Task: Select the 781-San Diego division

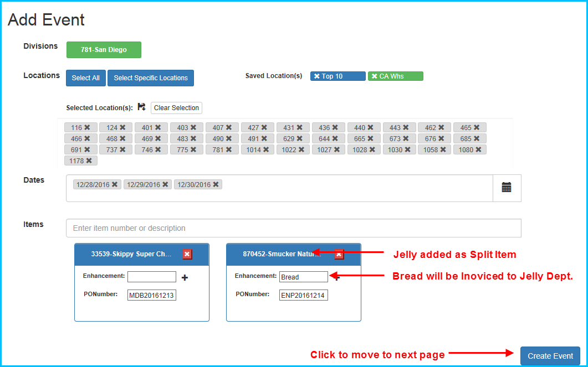Action: click(104, 49)
